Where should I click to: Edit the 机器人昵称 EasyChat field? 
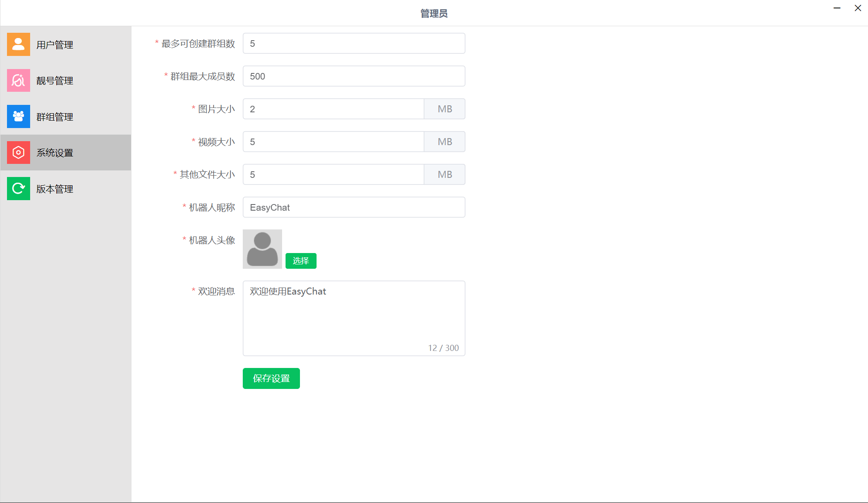pos(354,208)
